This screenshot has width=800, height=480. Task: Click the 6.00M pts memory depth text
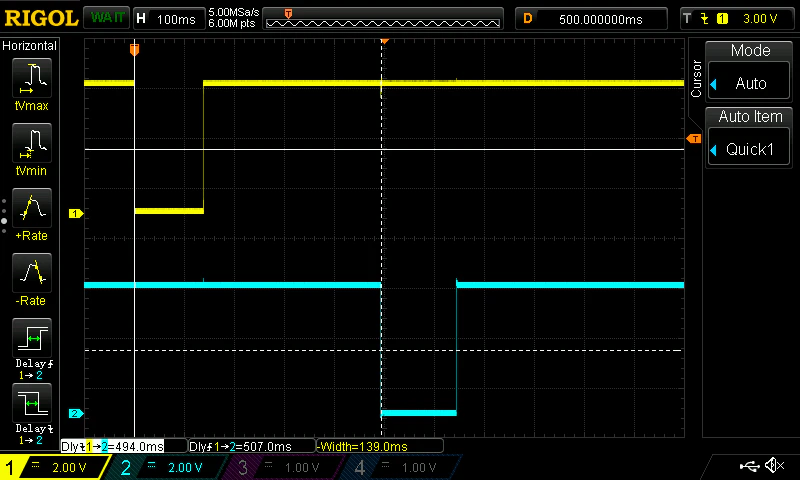point(232,23)
